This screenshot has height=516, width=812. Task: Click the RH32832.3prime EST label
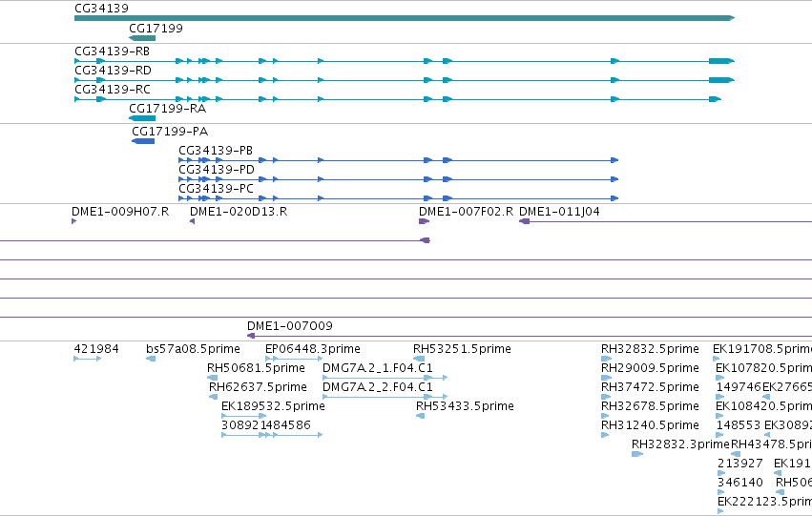[x=680, y=444]
